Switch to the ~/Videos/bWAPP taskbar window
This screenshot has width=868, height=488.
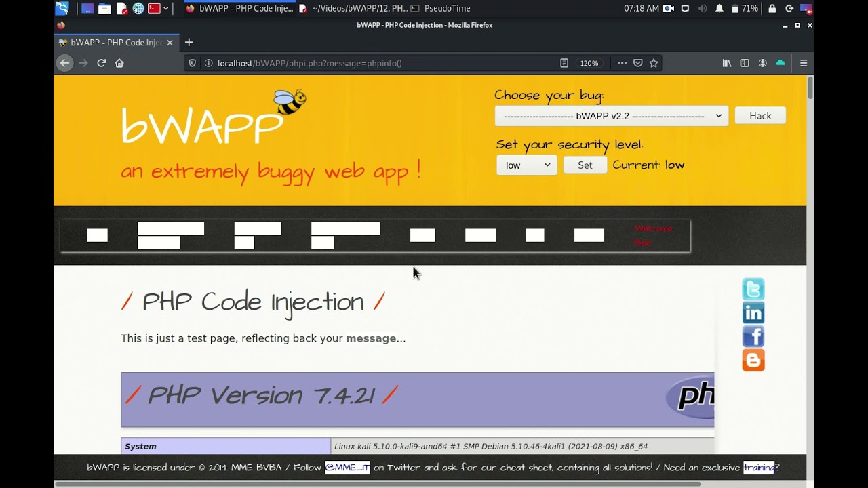[x=353, y=8]
